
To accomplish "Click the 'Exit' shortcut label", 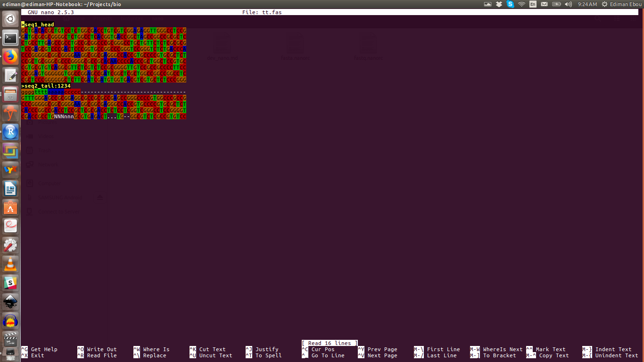I will 38,355.
